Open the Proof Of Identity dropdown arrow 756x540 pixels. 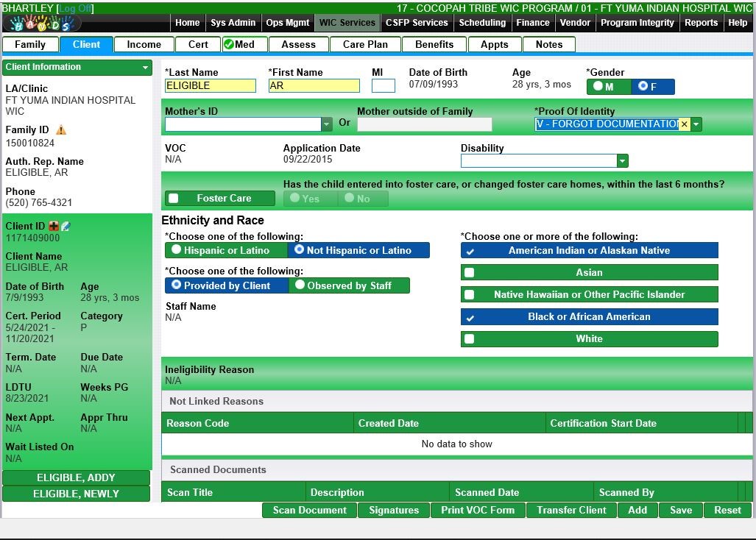pyautogui.click(x=696, y=124)
